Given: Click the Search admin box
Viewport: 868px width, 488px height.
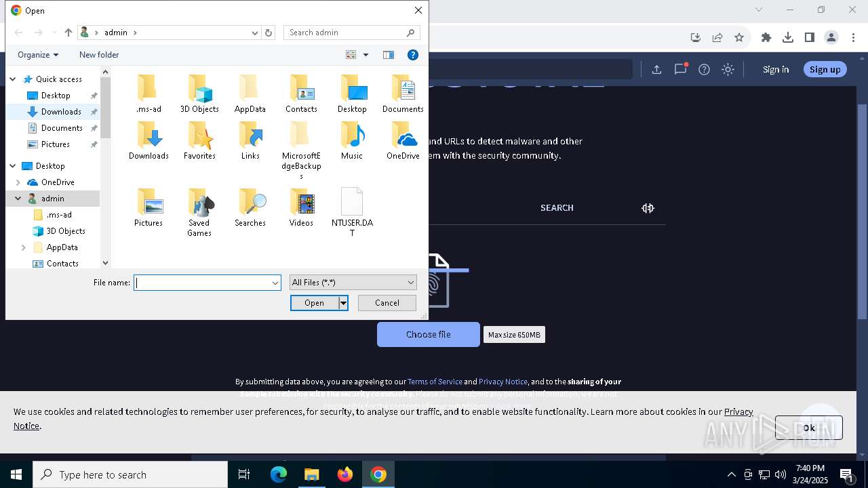Looking at the screenshot, I should [x=352, y=33].
